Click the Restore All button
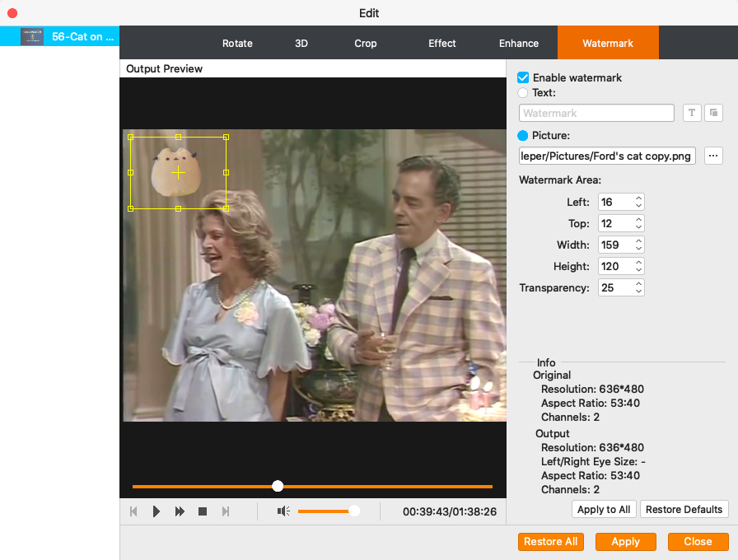The image size is (738, 560). (551, 542)
